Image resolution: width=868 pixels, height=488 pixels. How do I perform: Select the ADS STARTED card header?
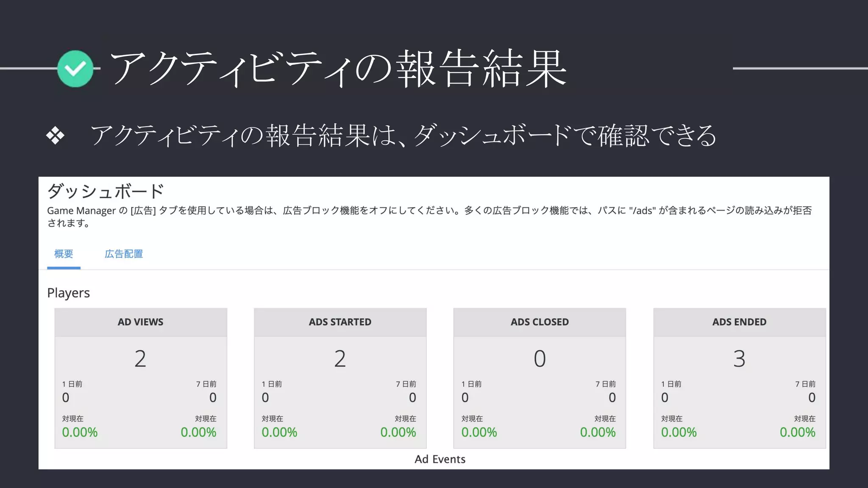tap(340, 322)
